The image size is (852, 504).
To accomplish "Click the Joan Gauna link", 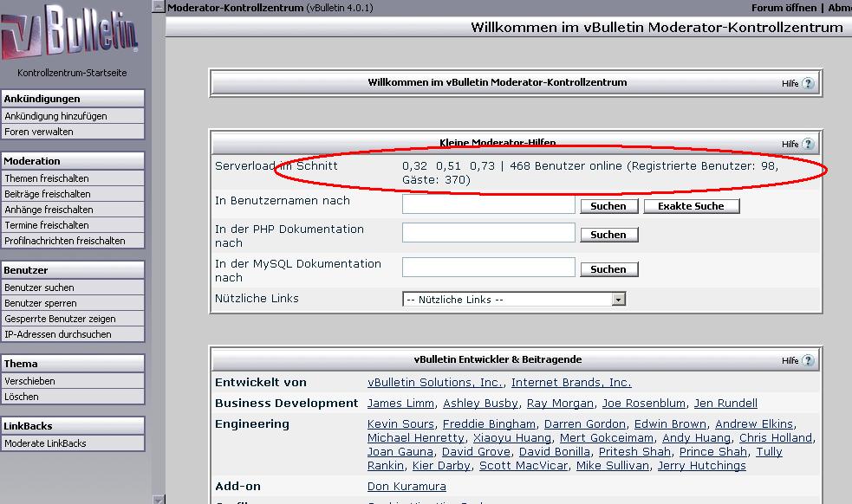I will pos(400,452).
